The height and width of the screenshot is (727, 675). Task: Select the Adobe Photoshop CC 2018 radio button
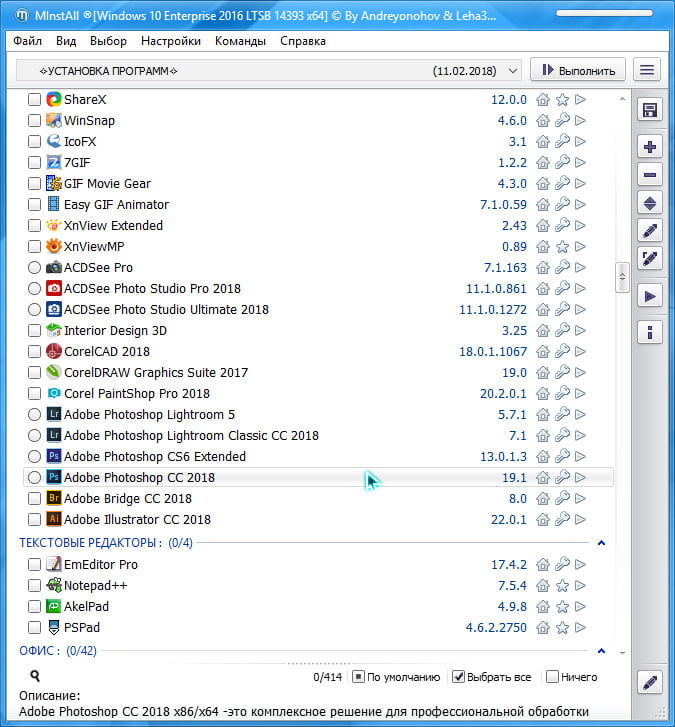coord(35,478)
